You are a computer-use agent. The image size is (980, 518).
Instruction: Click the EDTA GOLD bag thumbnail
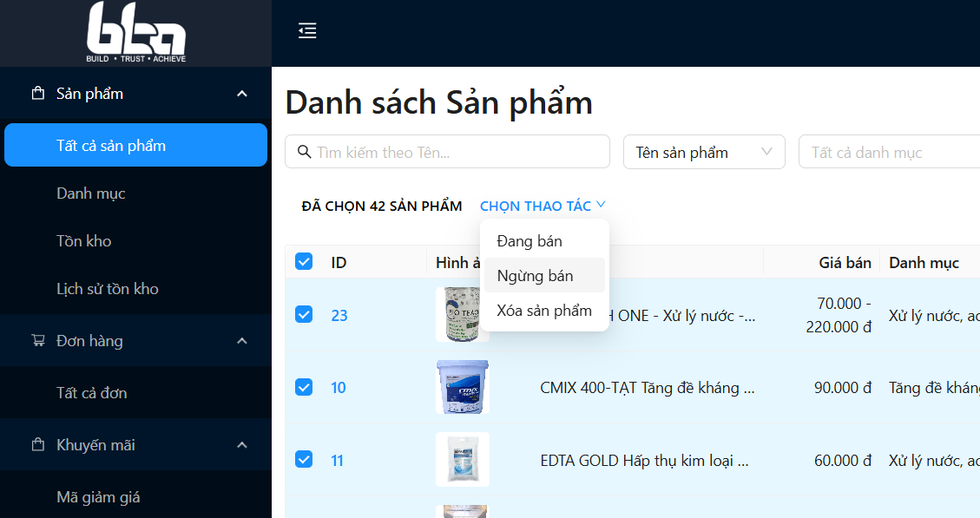click(463, 459)
